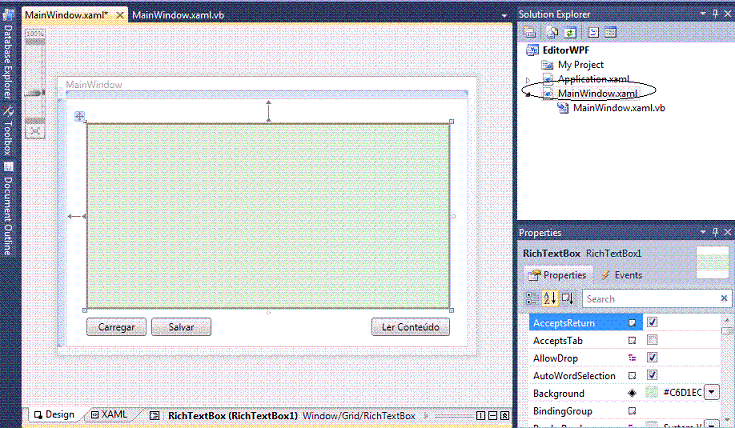This screenshot has height=428, width=735.
Task: Click the designer zoom slider handle
Action: coord(35,93)
